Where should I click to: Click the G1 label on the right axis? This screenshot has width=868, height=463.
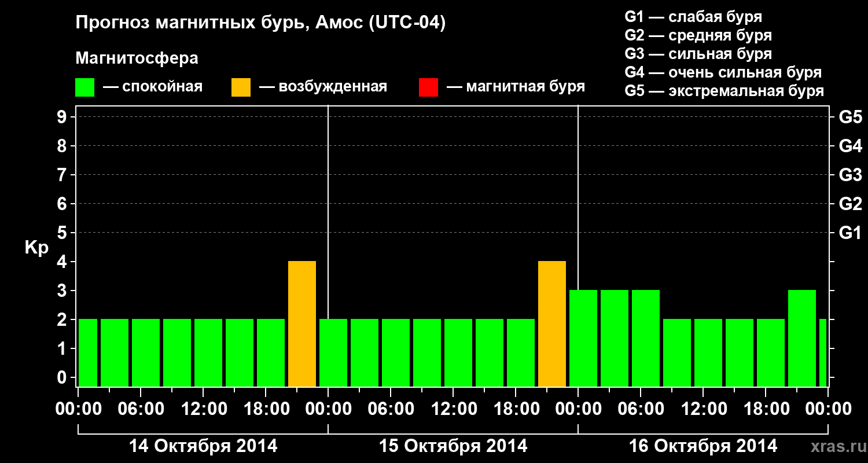coord(850,233)
